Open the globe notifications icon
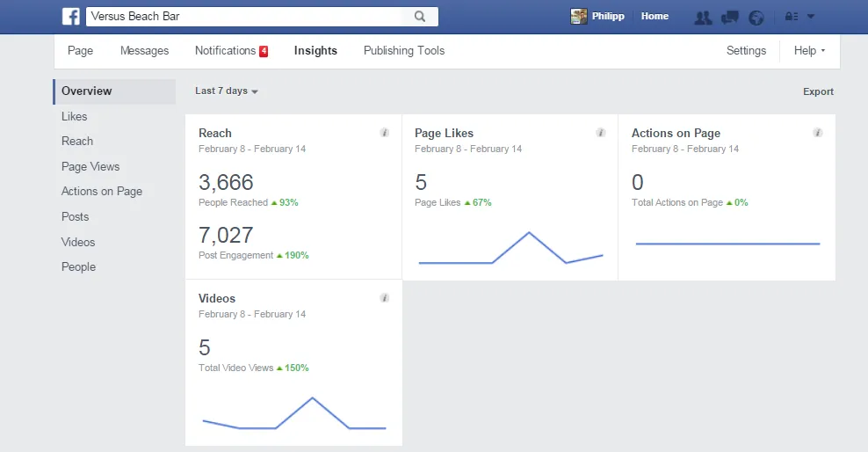This screenshot has height=452, width=868. (x=756, y=18)
